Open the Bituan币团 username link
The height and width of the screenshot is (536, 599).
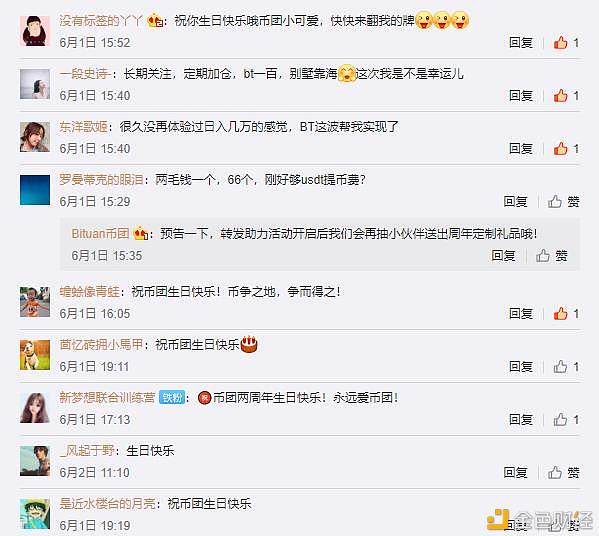(100, 233)
